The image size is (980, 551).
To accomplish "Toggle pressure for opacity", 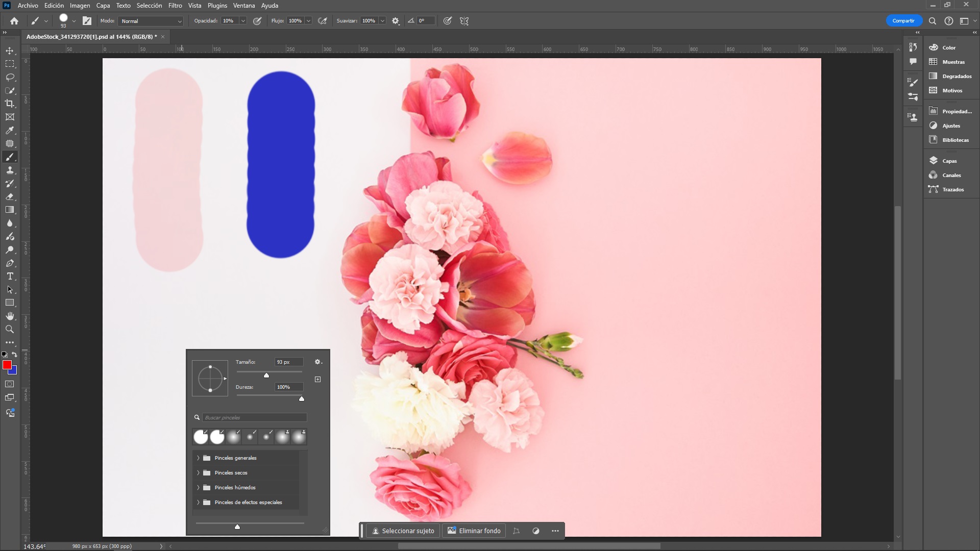I will click(x=258, y=21).
